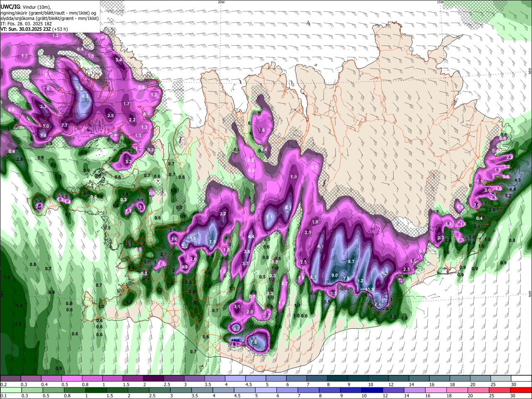532x399 pixels.
Task: Click the 7.8 value near south coast
Action: tap(254, 342)
